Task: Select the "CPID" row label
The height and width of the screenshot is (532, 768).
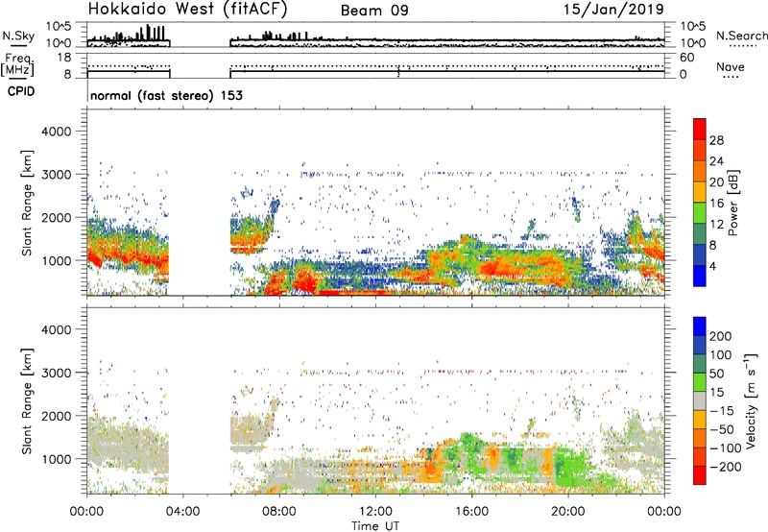Action: (x=21, y=91)
